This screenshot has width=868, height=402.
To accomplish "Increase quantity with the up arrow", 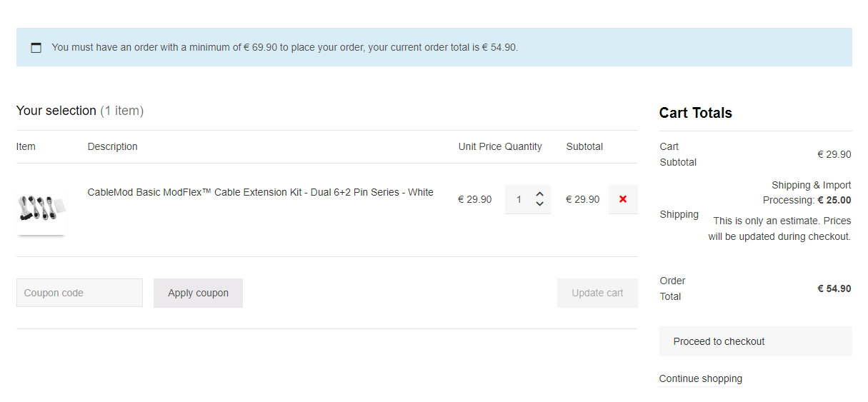I will [539, 194].
